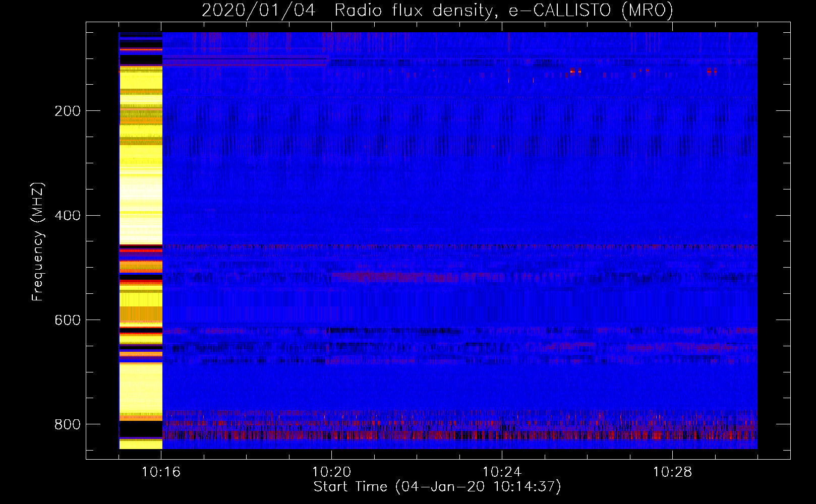Click the 'Frequency (MHZ)' axis title
This screenshot has width=816, height=504.
pos(38,241)
